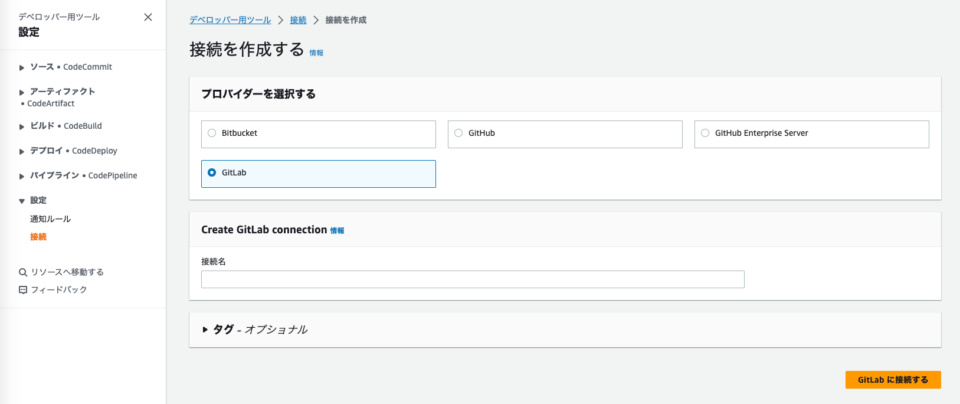Open 情報 link beside Create GitLab connection
Image resolution: width=960 pixels, height=404 pixels.
coord(337,231)
